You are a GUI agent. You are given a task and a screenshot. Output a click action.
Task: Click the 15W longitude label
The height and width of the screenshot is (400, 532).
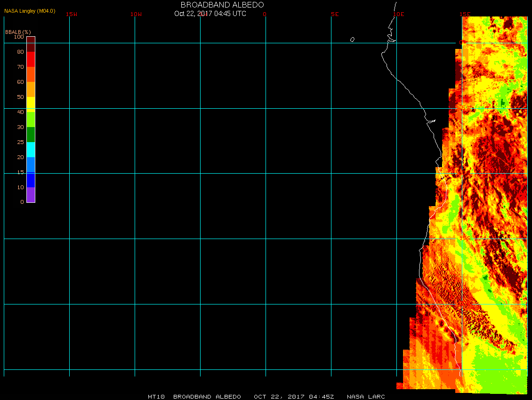tap(72, 14)
